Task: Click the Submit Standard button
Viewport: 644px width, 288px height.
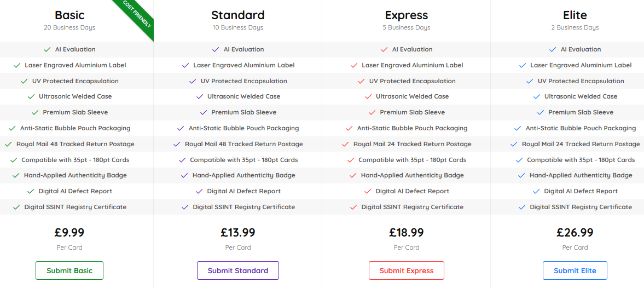Action: coord(238,270)
